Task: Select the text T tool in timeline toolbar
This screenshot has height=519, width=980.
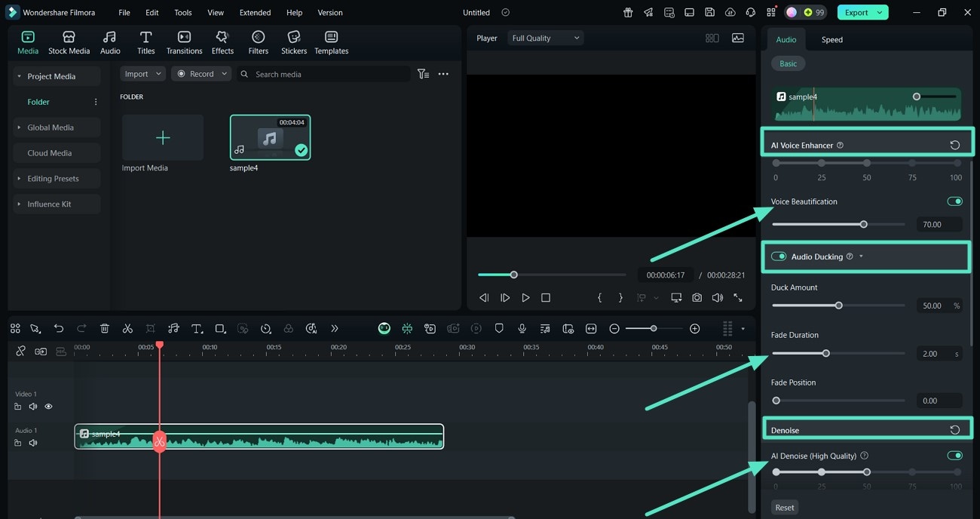Action: pyautogui.click(x=197, y=329)
